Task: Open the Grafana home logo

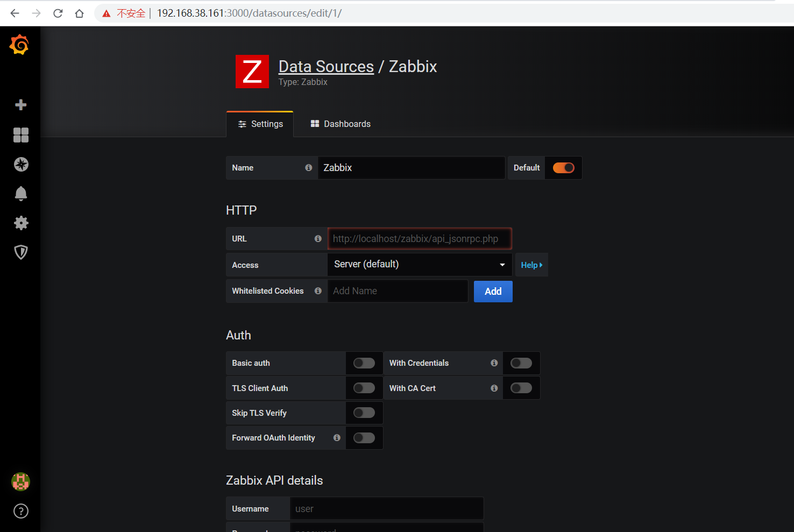Action: (19, 45)
